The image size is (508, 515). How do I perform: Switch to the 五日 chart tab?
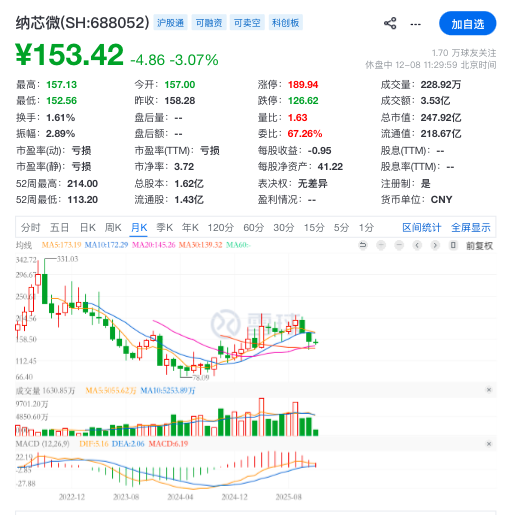(x=59, y=228)
